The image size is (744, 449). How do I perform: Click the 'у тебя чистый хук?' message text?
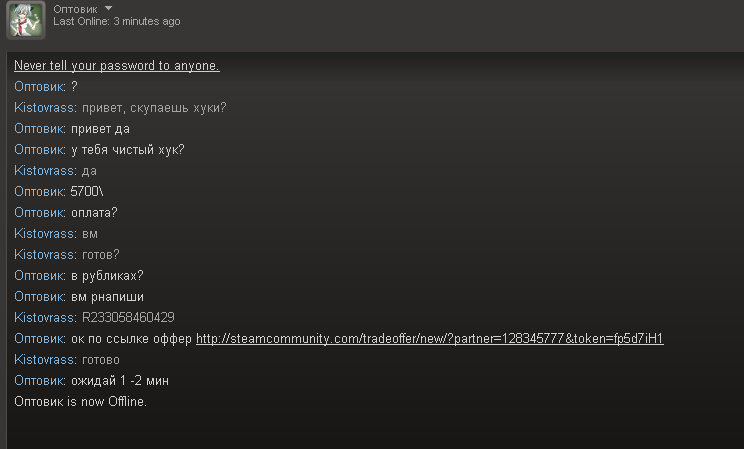click(x=127, y=150)
